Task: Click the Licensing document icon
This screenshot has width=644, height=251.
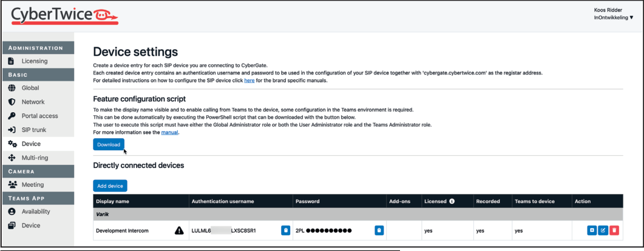Action: [12, 61]
